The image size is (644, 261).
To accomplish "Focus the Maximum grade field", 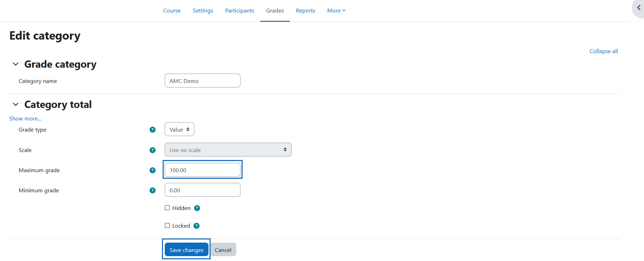I will click(x=203, y=170).
